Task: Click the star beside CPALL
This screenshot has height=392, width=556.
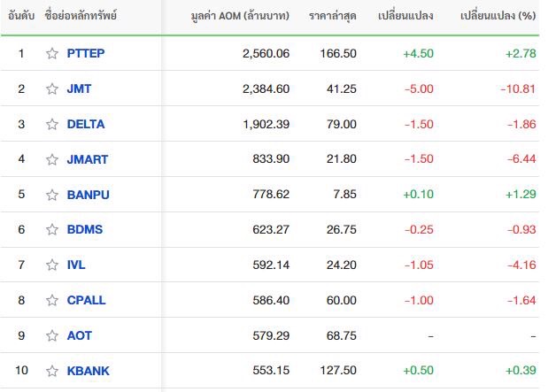Action: coord(52,300)
